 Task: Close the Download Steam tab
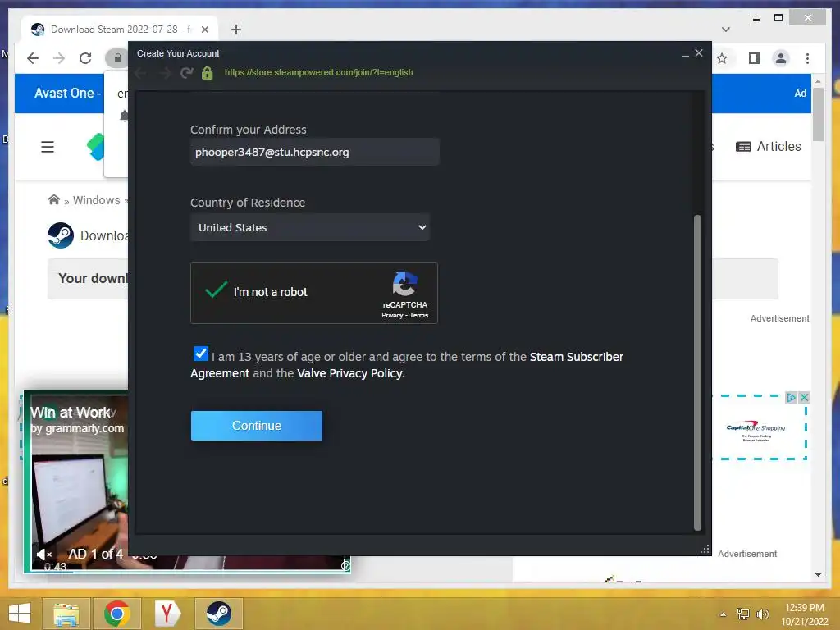(x=204, y=30)
